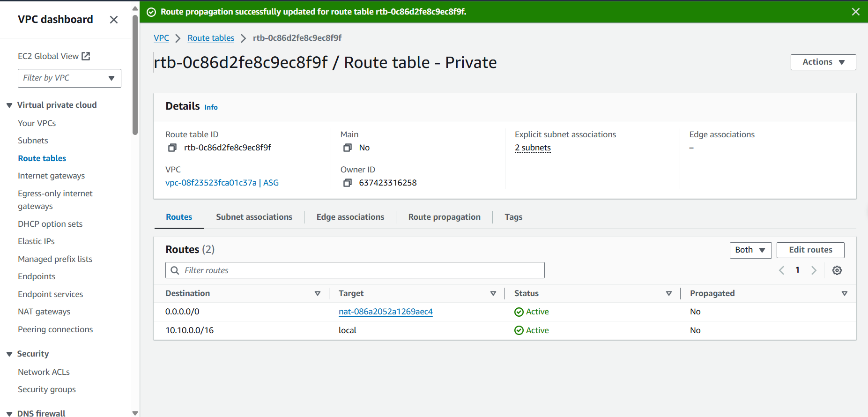Switch to the Subnet associations tab
868x417 pixels.
[x=254, y=217]
